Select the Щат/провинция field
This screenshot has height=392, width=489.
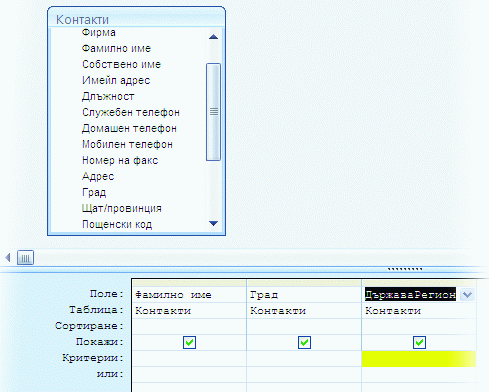coord(122,208)
